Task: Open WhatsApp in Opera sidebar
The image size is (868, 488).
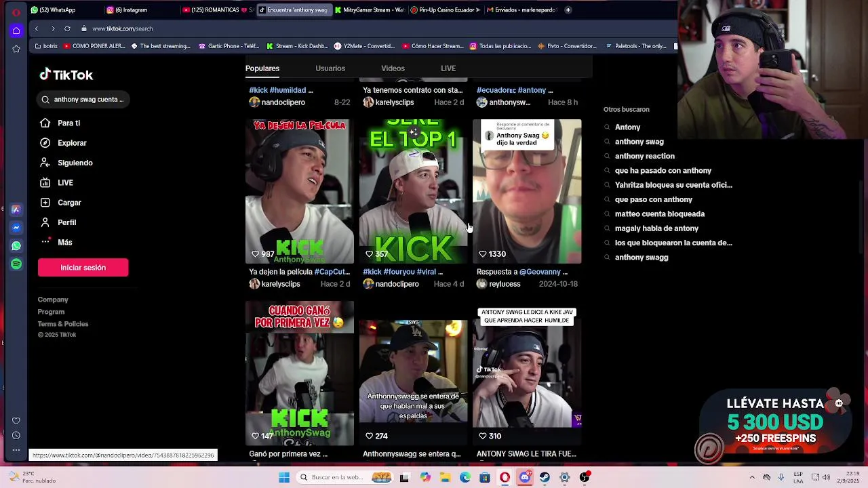Action: [x=16, y=246]
